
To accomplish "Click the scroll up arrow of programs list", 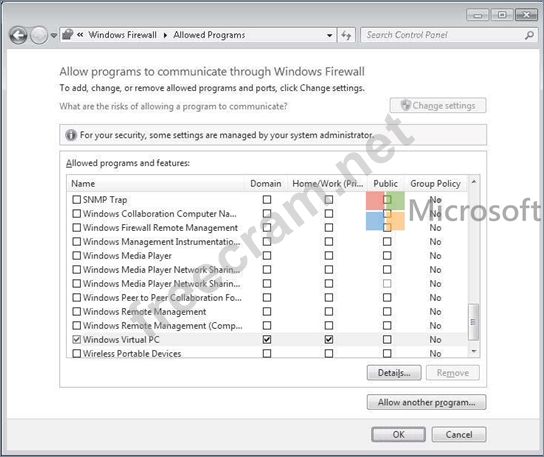I will click(474, 182).
